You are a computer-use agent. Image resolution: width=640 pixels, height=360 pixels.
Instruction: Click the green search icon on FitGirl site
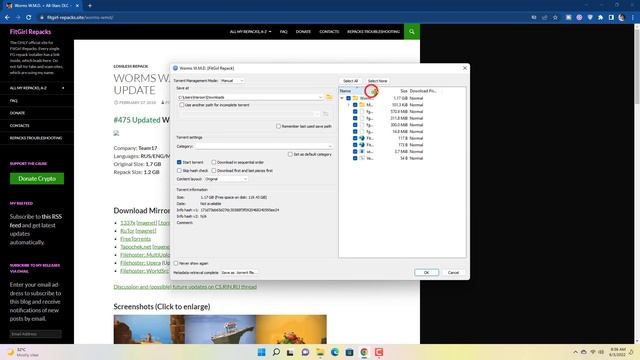[x=412, y=31]
